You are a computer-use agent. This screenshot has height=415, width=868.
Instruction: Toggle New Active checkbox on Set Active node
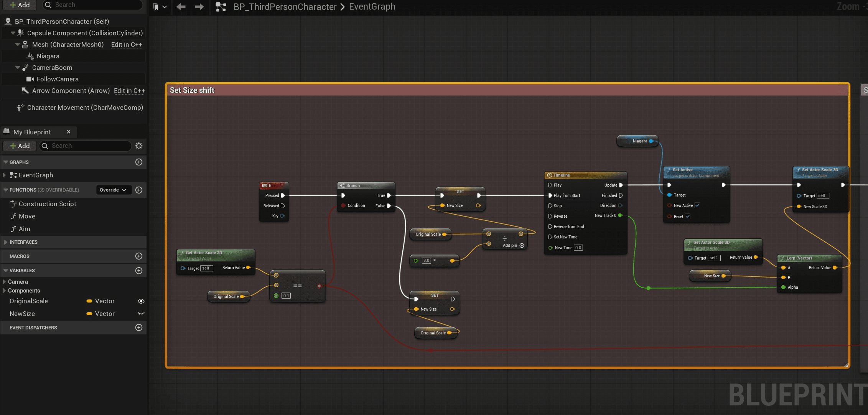pos(697,205)
